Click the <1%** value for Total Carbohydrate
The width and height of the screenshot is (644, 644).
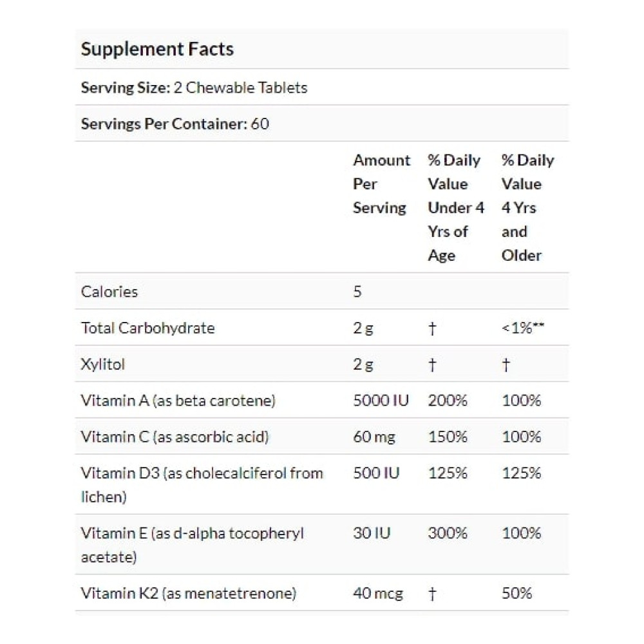(523, 328)
